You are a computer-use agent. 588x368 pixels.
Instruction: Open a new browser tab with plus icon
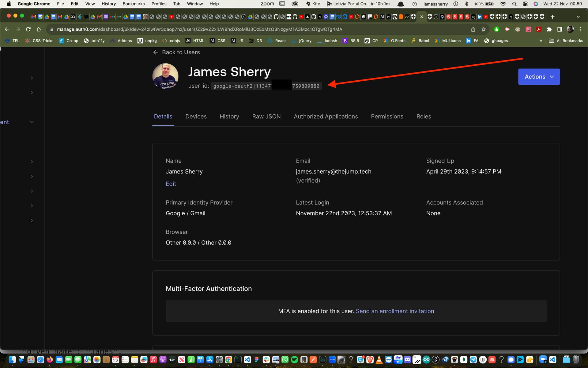coord(552,17)
